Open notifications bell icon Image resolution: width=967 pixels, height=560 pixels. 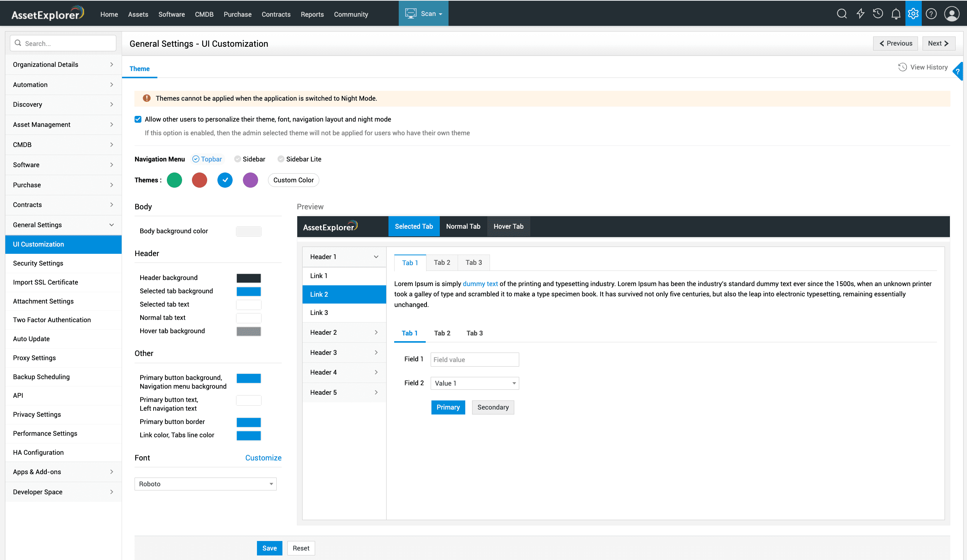[x=896, y=14]
